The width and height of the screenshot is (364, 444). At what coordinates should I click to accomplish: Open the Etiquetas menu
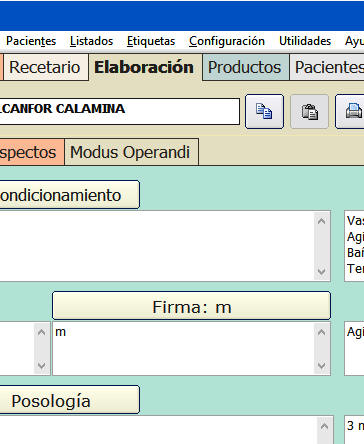click(x=151, y=41)
